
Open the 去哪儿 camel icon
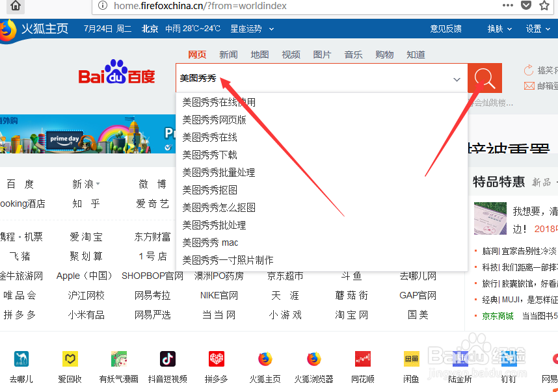click(21, 359)
